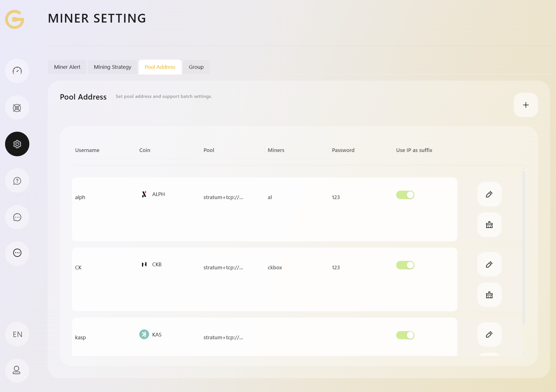
Task: Click the stratum pool address for kasp
Action: 223,337
